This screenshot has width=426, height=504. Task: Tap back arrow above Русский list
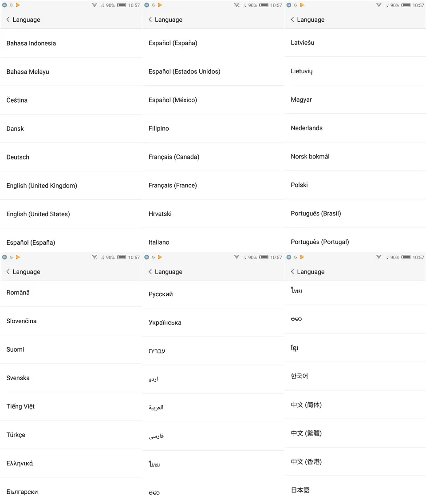tap(150, 272)
